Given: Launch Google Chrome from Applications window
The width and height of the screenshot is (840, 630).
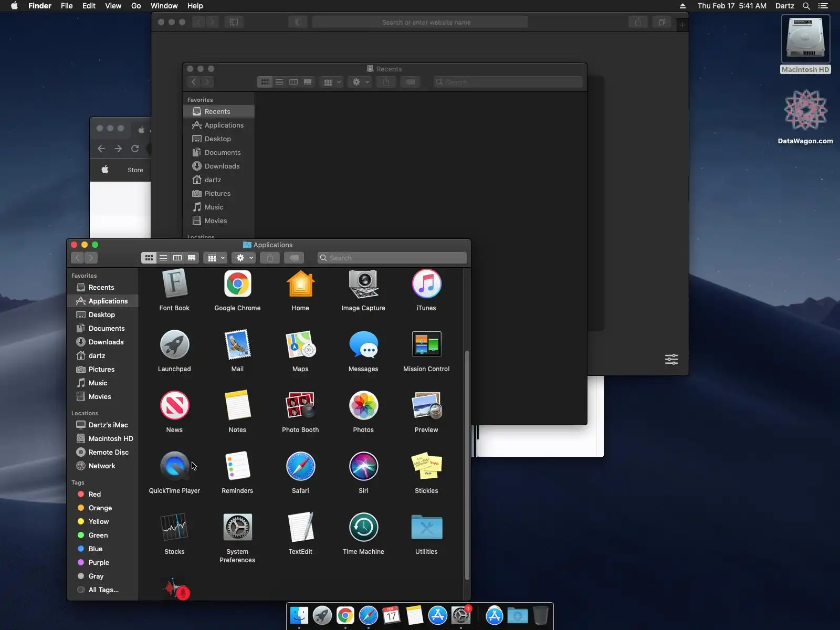Looking at the screenshot, I should click(237, 284).
